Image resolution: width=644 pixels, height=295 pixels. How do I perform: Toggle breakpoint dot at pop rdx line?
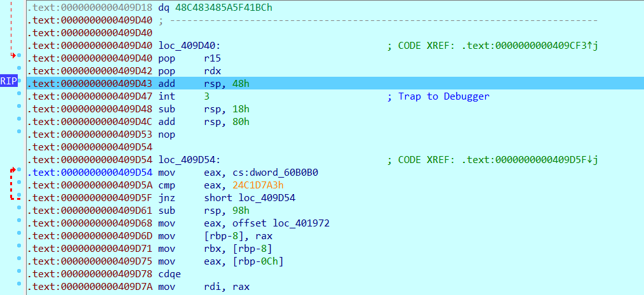pyautogui.click(x=20, y=70)
